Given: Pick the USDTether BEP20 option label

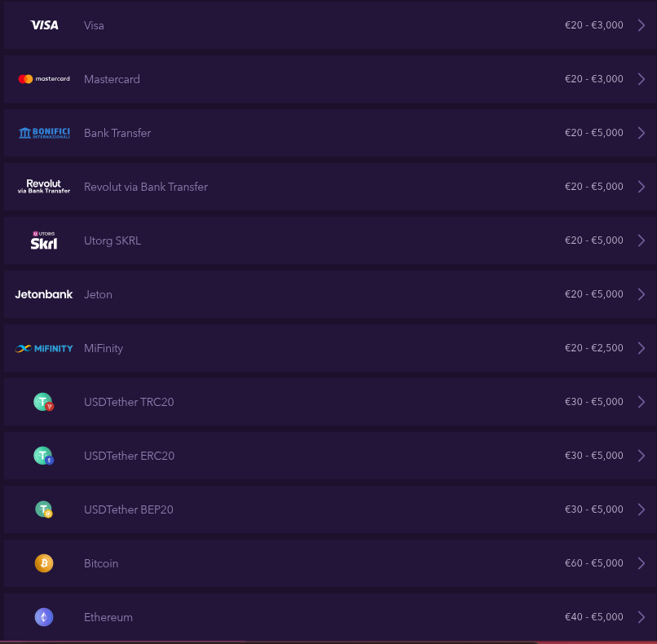Looking at the screenshot, I should (128, 509).
